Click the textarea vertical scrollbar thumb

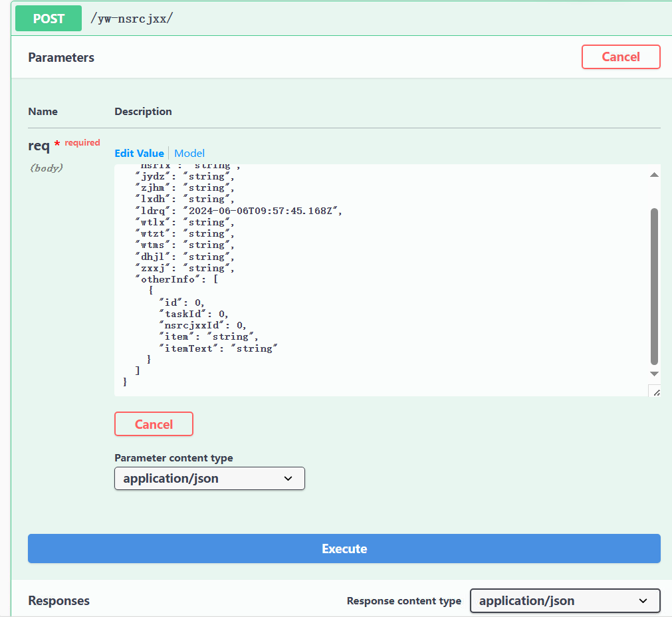tap(654, 287)
